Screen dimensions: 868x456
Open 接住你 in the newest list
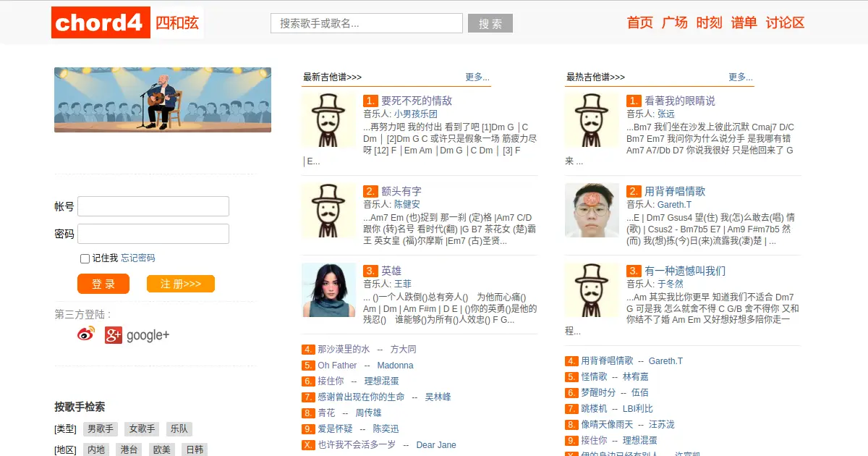(x=331, y=381)
